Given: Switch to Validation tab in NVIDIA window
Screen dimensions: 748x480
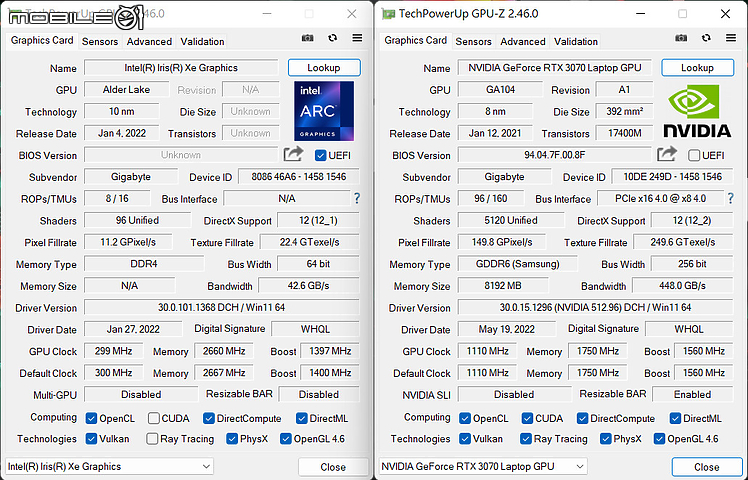Looking at the screenshot, I should [576, 42].
